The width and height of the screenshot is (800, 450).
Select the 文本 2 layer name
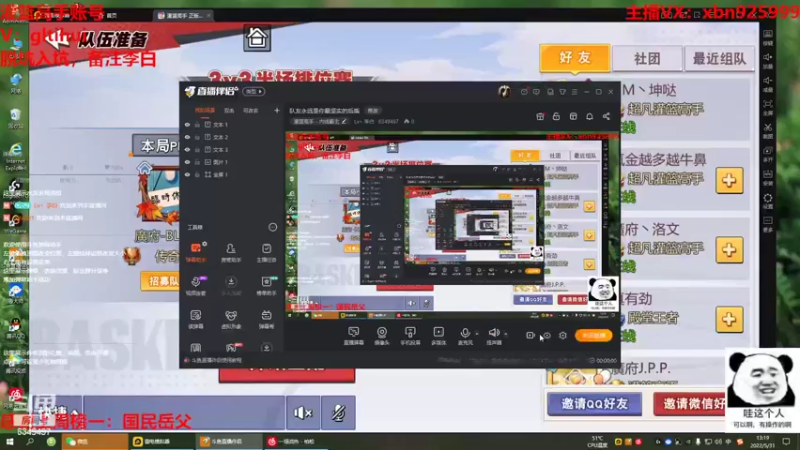click(x=220, y=137)
